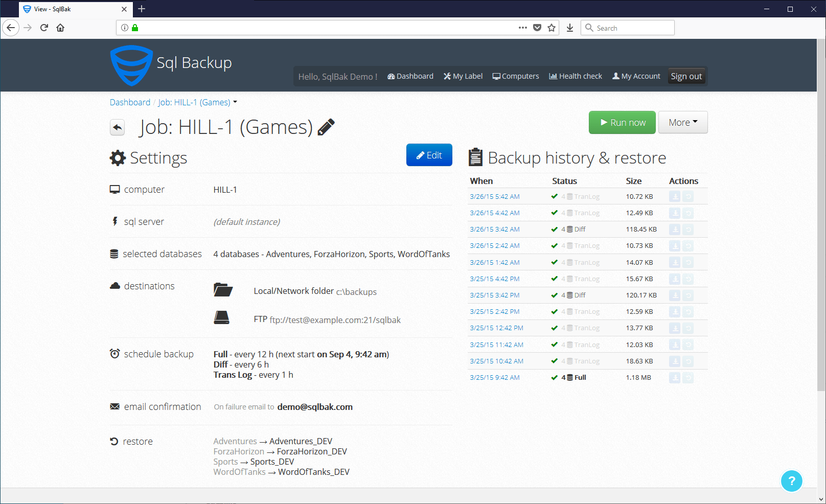Click the demo@sqlbak.com email text
This screenshot has height=504, width=826.
coord(315,407)
